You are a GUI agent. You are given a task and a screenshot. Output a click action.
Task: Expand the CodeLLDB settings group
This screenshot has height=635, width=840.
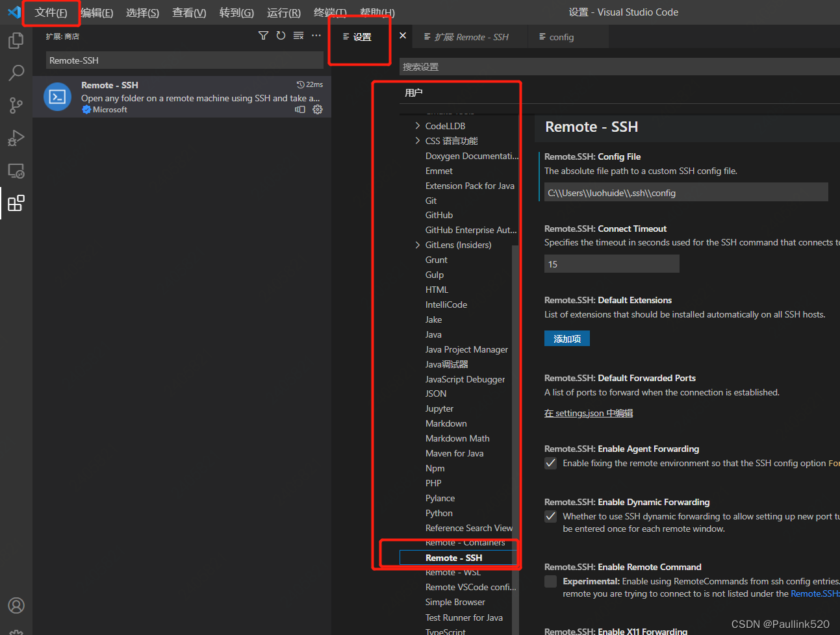pos(417,126)
